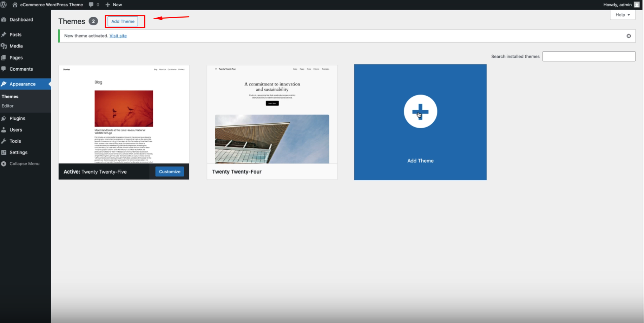Screen dimensions: 644x323
Task: Focus the Search installed themes field
Action: click(x=589, y=56)
